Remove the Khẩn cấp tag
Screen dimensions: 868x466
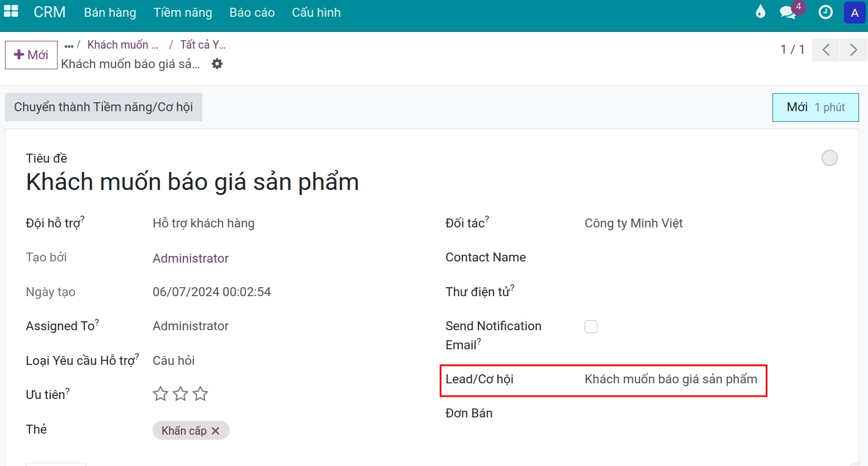(216, 431)
